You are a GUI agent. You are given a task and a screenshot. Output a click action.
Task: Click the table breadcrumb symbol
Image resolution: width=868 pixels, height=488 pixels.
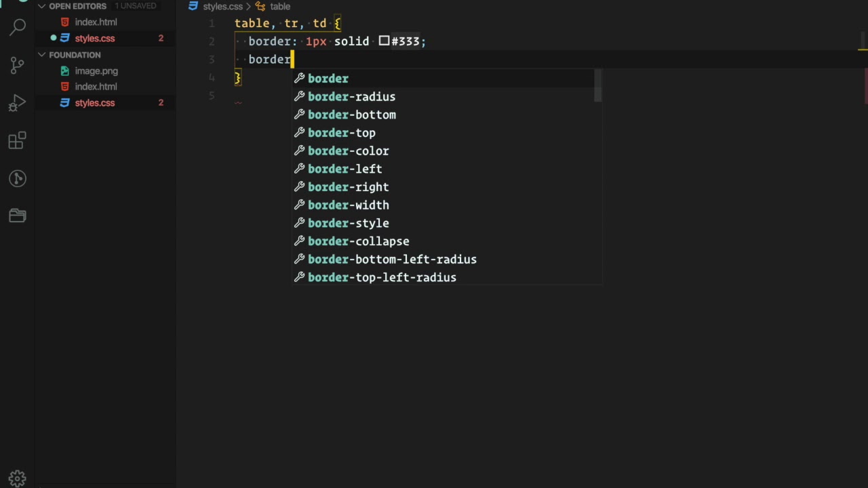280,6
